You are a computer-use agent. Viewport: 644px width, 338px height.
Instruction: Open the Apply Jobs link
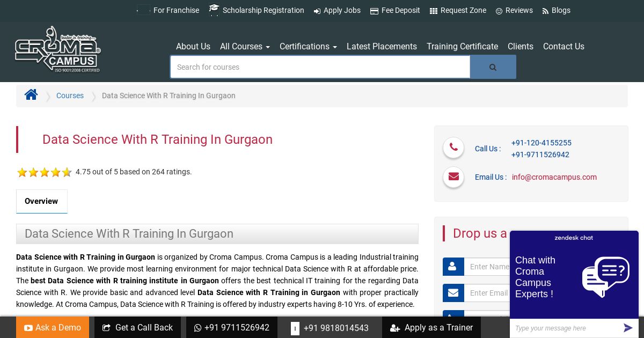click(342, 10)
